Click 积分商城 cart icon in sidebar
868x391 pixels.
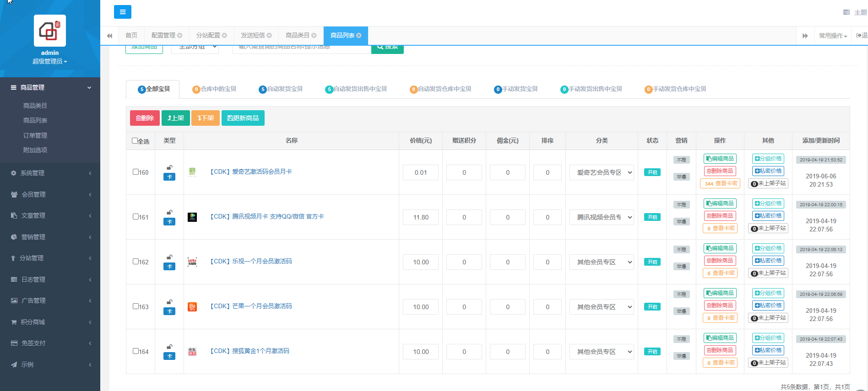pos(14,322)
